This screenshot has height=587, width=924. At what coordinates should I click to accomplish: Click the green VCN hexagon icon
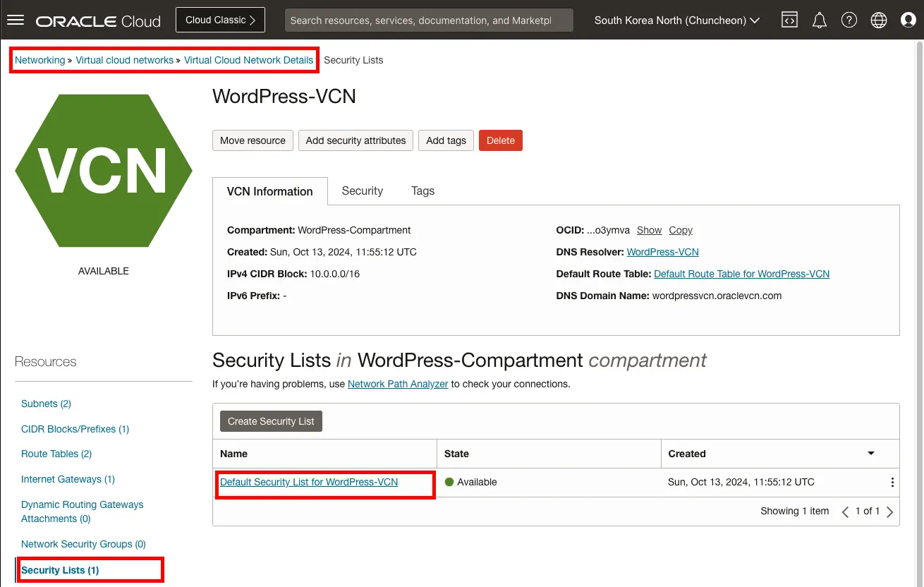click(104, 170)
